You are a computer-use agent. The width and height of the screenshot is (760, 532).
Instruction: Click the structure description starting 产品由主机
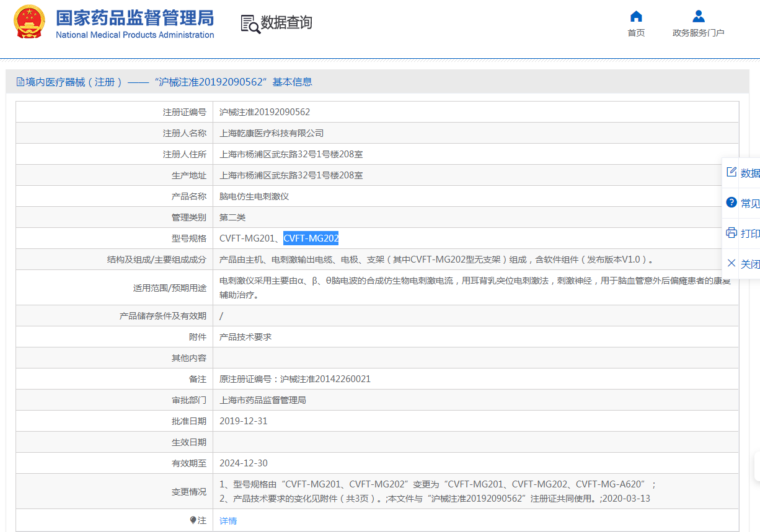pos(436,259)
